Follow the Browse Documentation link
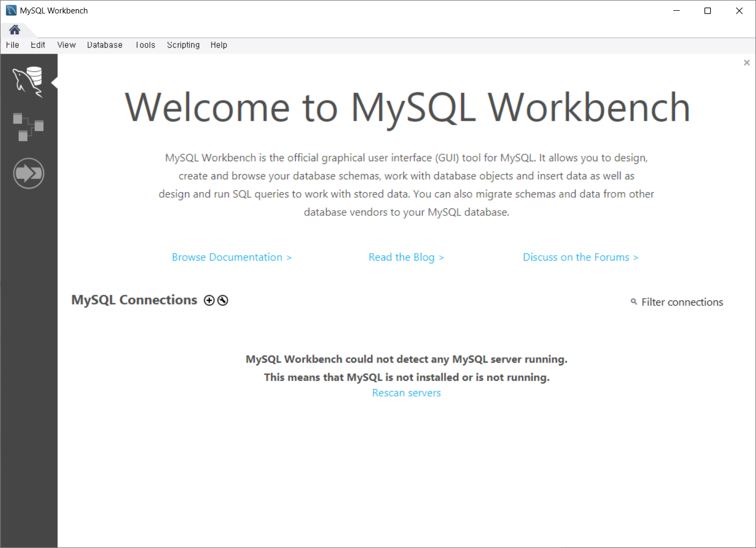The height and width of the screenshot is (548, 756). click(231, 257)
